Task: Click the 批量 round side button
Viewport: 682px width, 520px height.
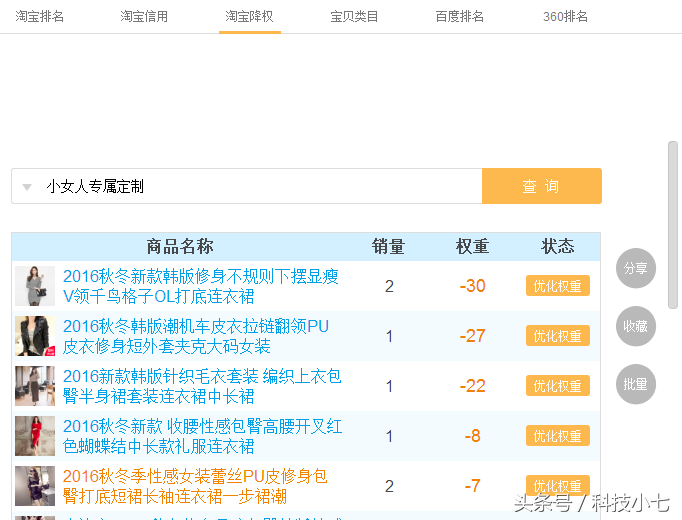Action: coord(635,384)
